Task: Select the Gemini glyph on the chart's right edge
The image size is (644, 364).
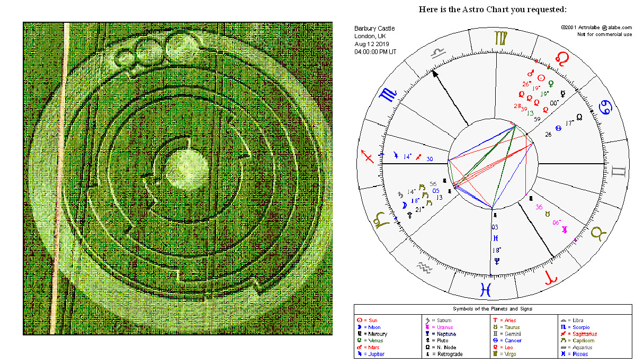Action: [619, 171]
